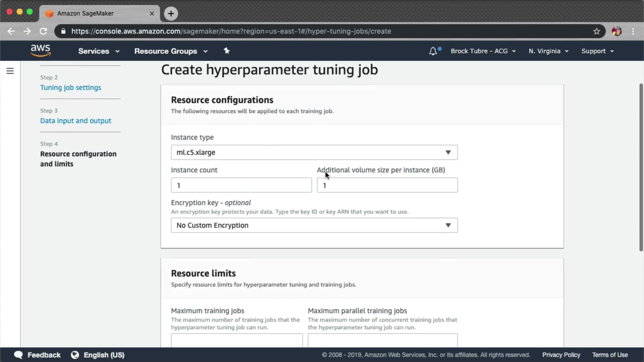644x362 pixels.
Task: Open the Services menu
Action: [99, 51]
